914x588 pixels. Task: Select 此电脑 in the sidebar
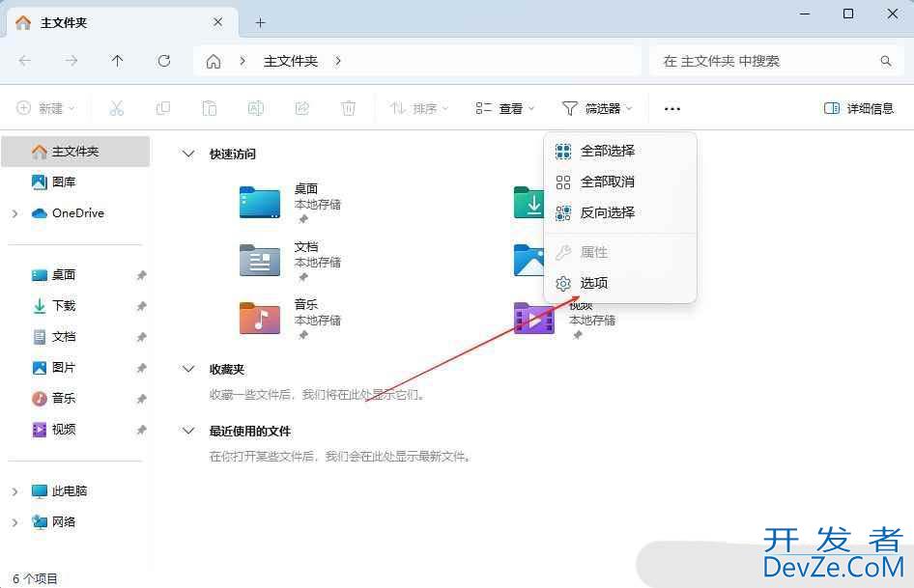click(70, 491)
